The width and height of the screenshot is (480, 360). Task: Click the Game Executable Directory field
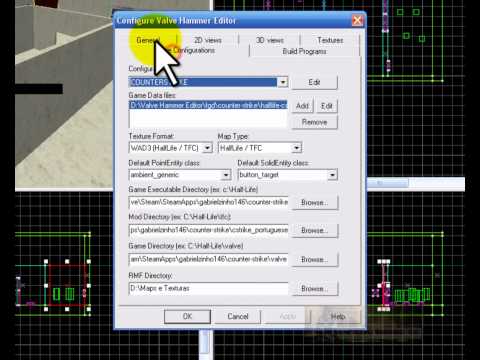coord(208,202)
